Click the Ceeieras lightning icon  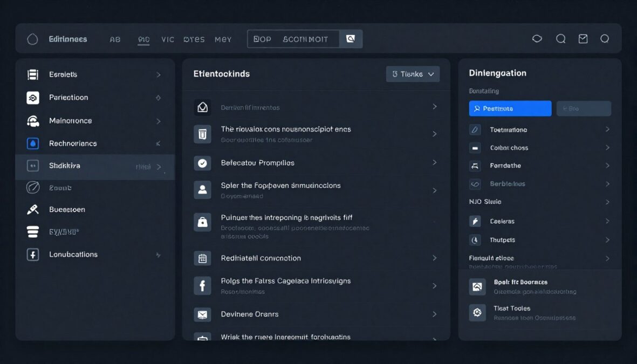pos(475,221)
